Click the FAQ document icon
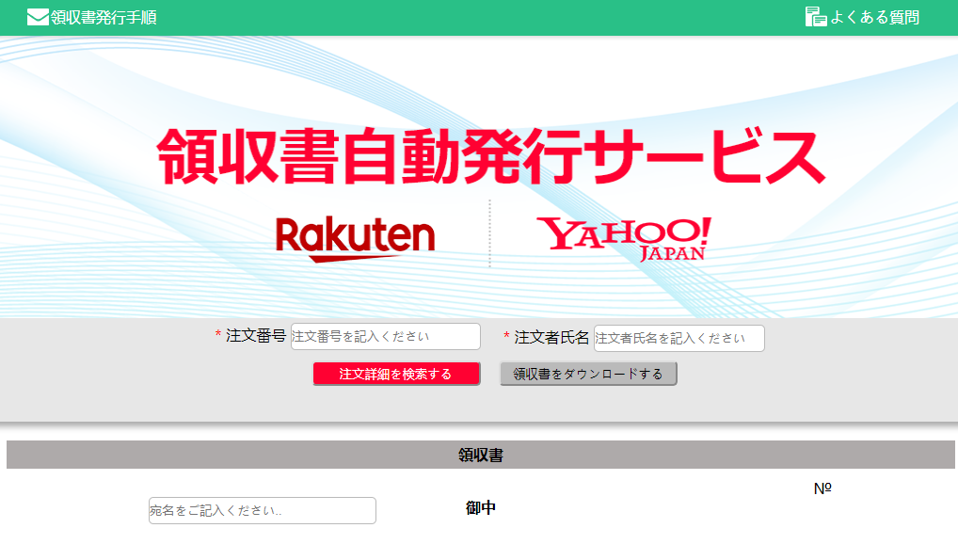 [815, 17]
